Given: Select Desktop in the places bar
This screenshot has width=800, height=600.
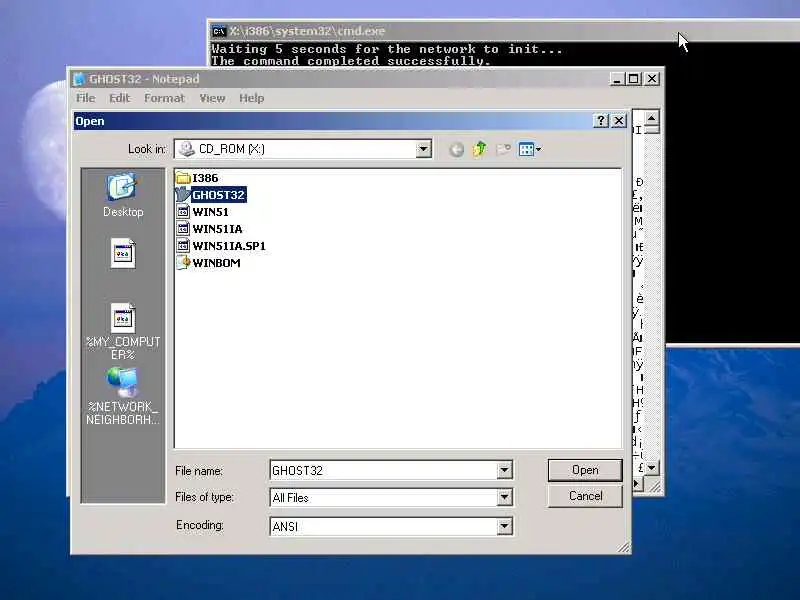Looking at the screenshot, I should (x=123, y=195).
